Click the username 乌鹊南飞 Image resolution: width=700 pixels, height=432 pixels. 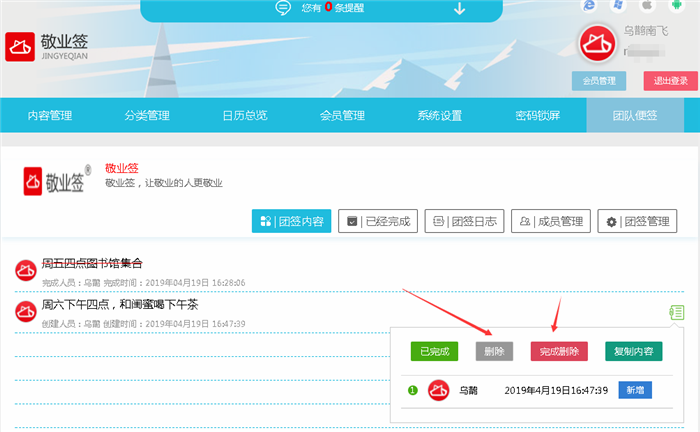[646, 31]
